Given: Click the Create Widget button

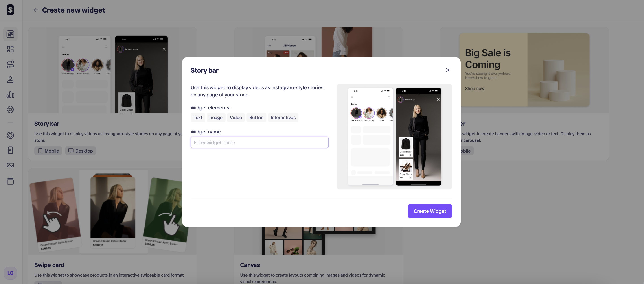Looking at the screenshot, I should click(430, 211).
